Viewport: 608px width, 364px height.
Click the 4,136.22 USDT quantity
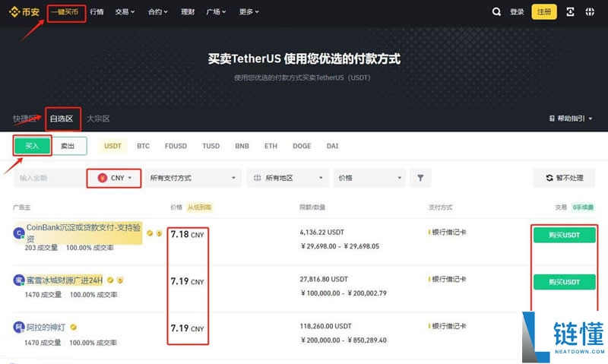pos(321,233)
